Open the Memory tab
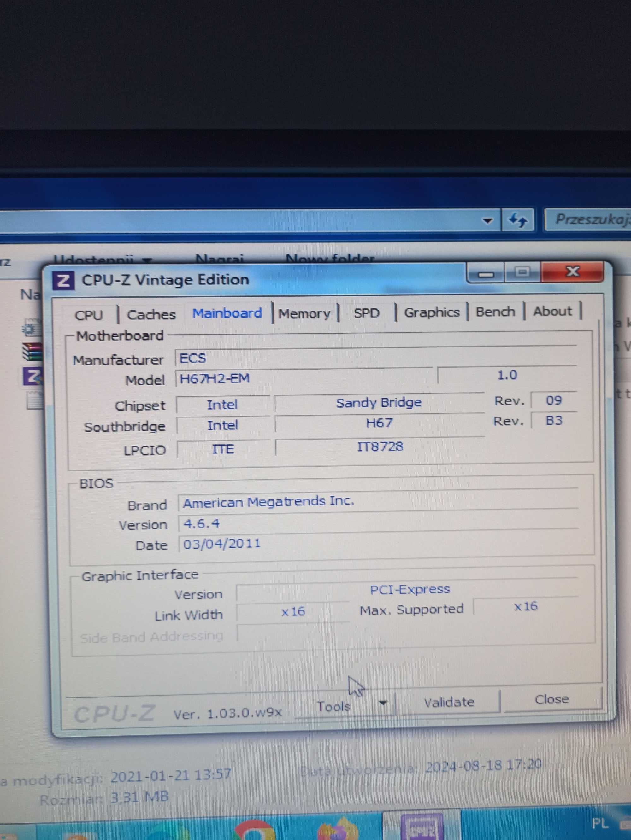Screen dimensions: 631x840 (304, 314)
